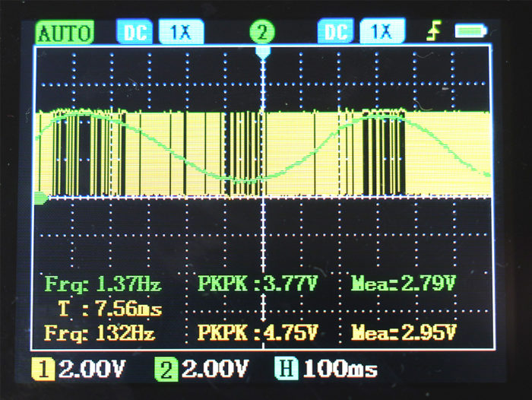The height and width of the screenshot is (400, 532).
Task: Toggle the left DC coupling badge
Action: 134,32
